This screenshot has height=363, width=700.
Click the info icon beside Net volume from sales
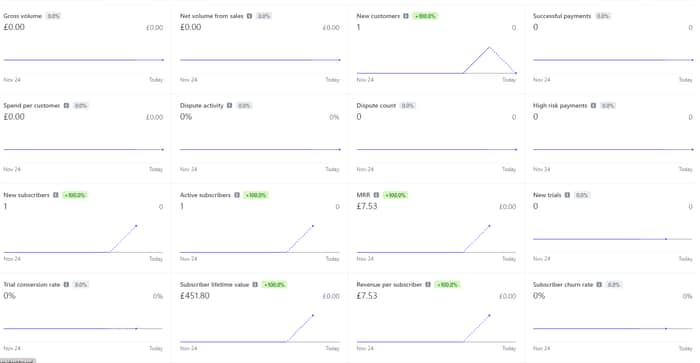(249, 16)
